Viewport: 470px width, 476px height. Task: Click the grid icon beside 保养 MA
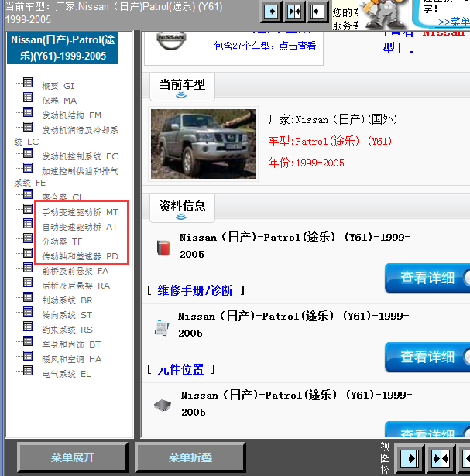(x=28, y=98)
